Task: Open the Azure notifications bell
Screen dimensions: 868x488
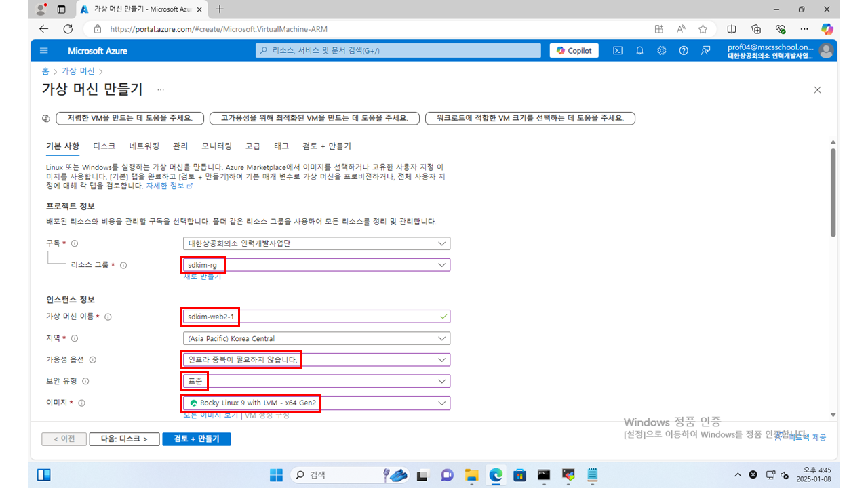Action: point(639,51)
